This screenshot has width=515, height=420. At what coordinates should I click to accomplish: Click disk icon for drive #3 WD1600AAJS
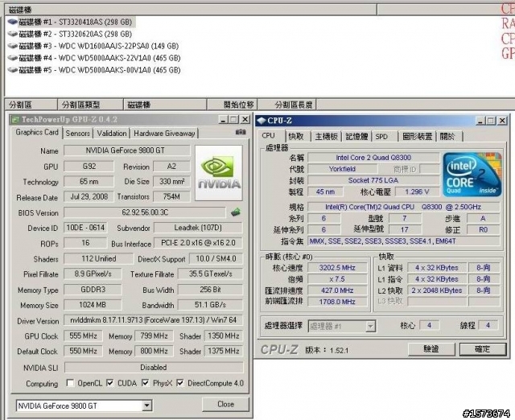[x=13, y=46]
